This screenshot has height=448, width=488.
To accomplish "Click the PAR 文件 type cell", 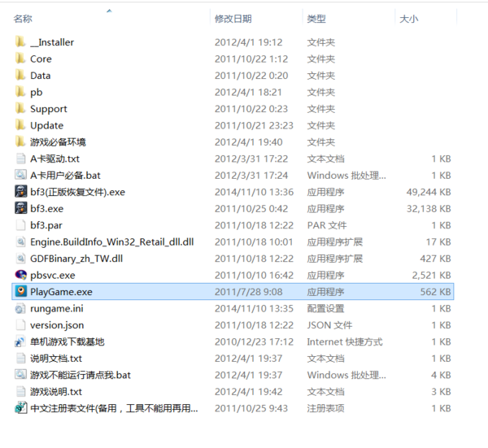I will (x=327, y=225).
